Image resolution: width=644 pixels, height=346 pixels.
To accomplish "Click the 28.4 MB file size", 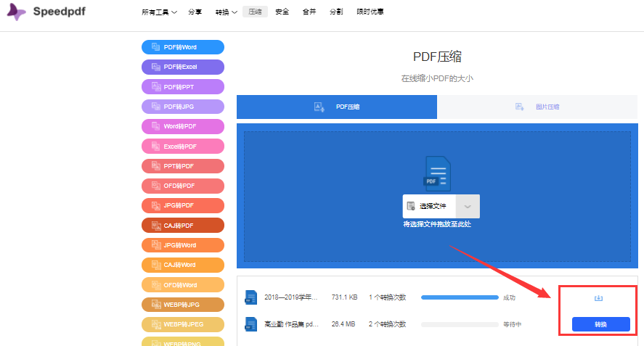I will click(x=343, y=324).
